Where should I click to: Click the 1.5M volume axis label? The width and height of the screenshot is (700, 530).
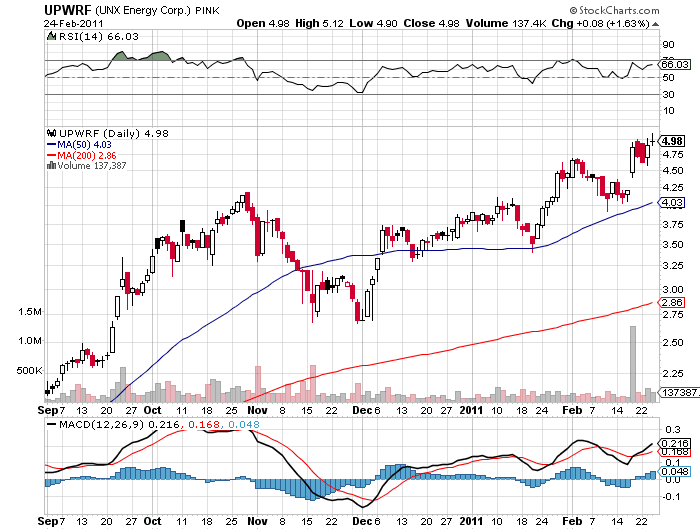tap(30, 312)
